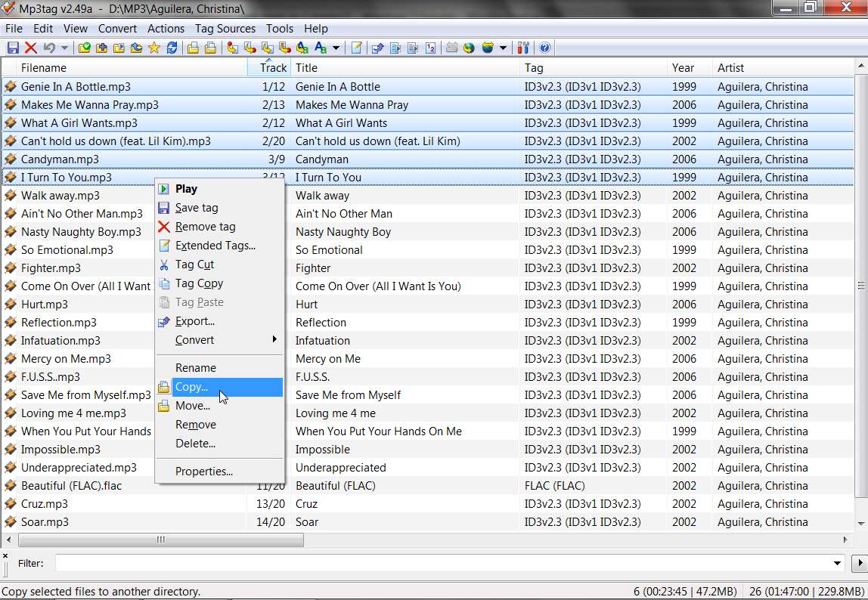
Task: Open the Filter field history dropdown arrow
Action: click(x=837, y=564)
